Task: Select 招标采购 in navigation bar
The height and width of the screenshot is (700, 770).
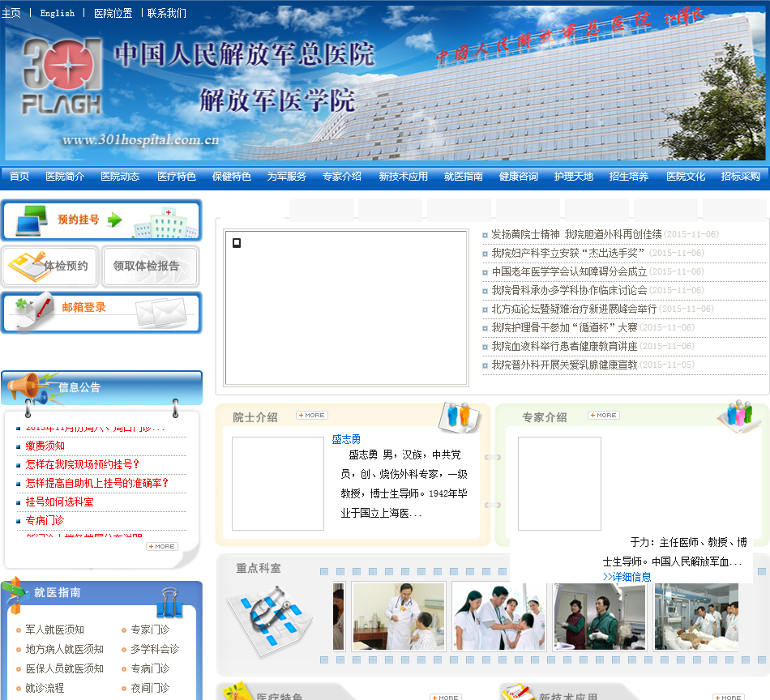Action: pyautogui.click(x=741, y=177)
